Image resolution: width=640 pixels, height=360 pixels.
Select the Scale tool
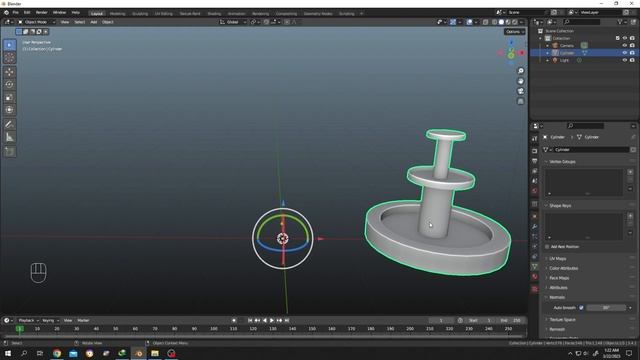point(9,97)
